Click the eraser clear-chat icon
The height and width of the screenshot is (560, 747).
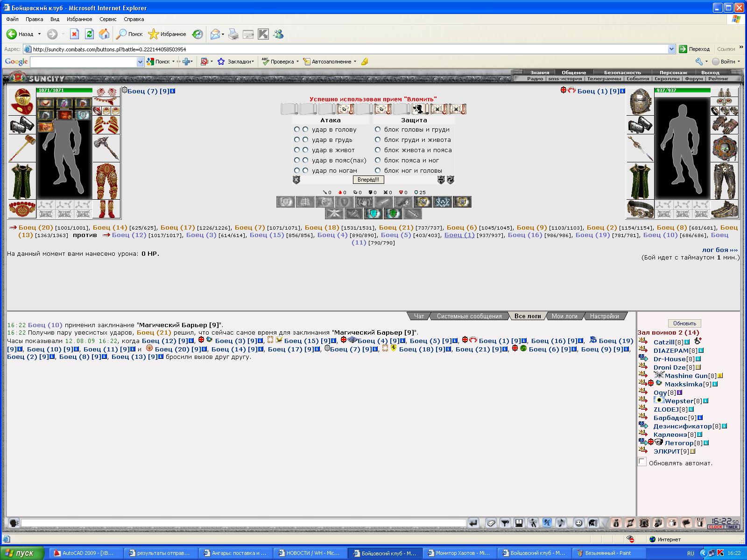(x=491, y=523)
